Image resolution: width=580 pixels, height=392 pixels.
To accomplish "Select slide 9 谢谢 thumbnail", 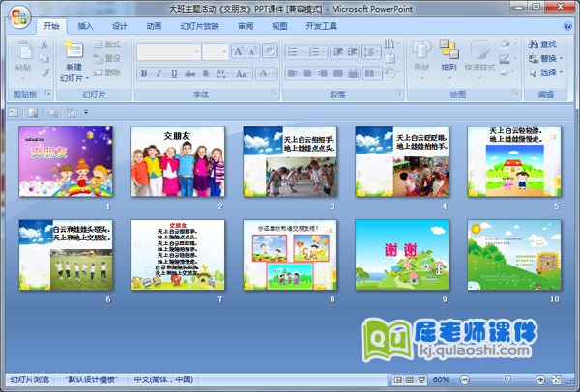I will pos(402,255).
